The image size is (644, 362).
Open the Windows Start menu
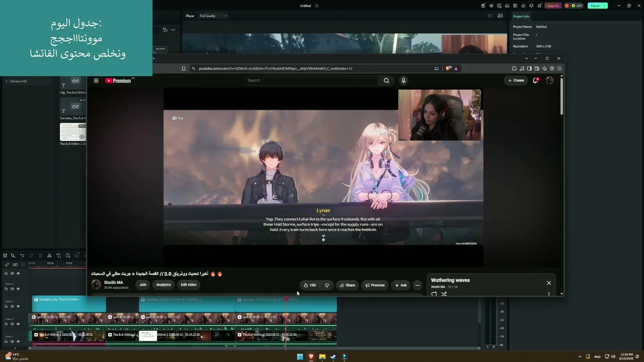pyautogui.click(x=300, y=357)
